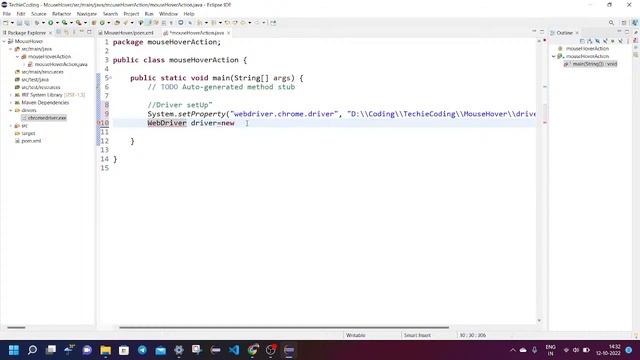Click the New file toolbar icon

pos(5,23)
